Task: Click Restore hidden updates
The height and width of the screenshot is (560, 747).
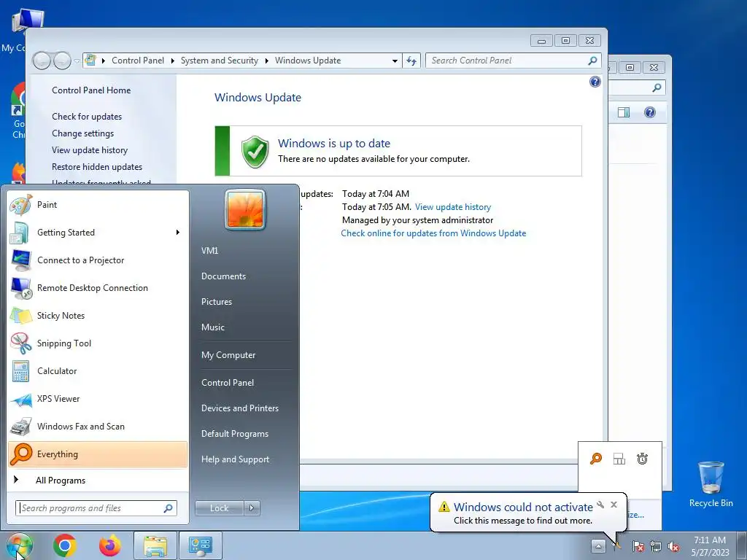Action: tap(97, 167)
